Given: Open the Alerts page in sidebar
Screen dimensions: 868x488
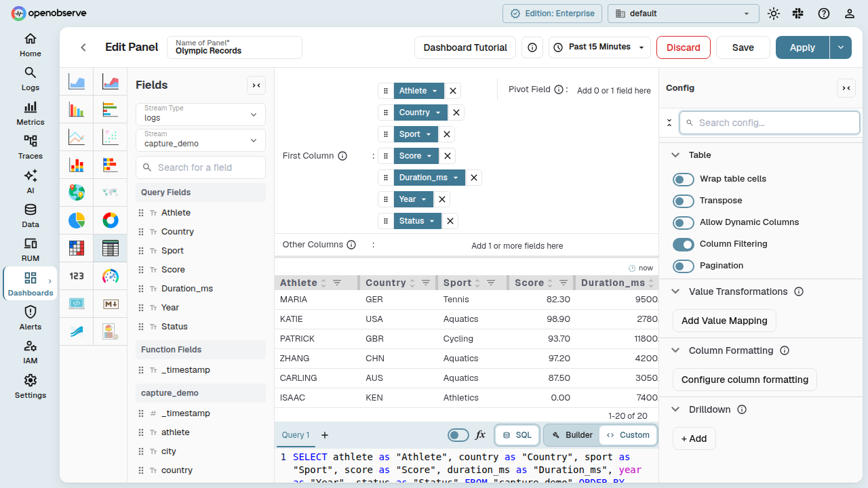Looking at the screenshot, I should (31, 318).
